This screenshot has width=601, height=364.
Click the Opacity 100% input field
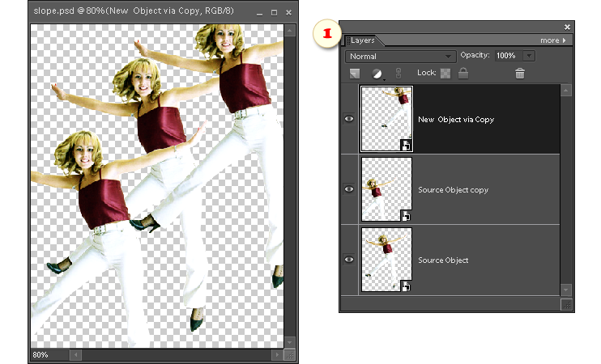click(x=509, y=56)
